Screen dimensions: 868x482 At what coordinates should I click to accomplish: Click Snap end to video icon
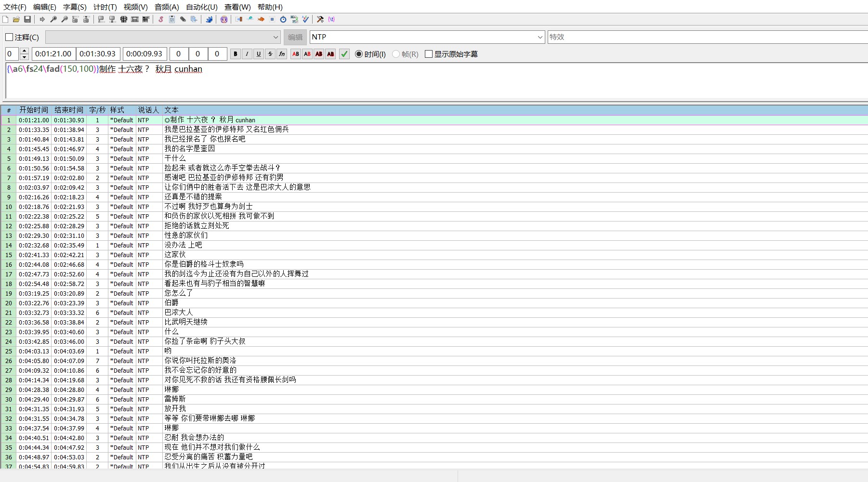(x=112, y=19)
